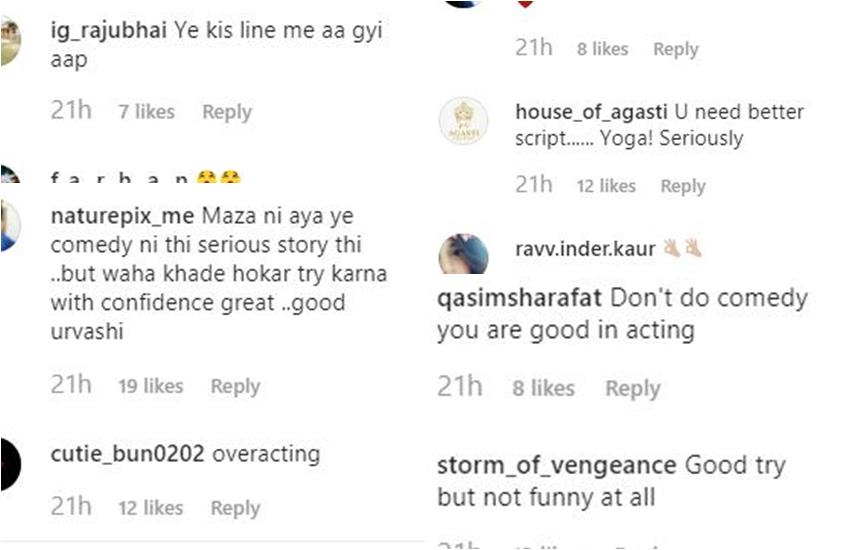Open the storm_of_vengeance username link
Image resolution: width=850 pixels, height=550 pixels.
556,465
